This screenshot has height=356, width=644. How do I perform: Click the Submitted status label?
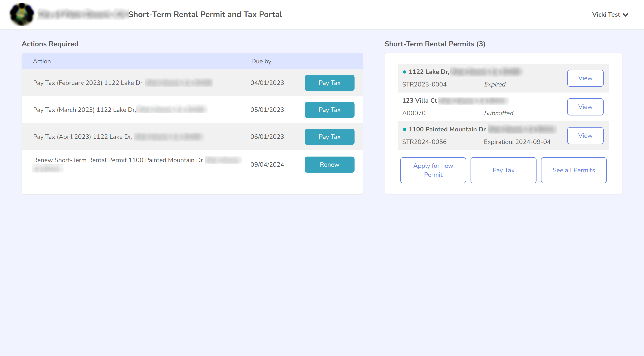point(499,113)
